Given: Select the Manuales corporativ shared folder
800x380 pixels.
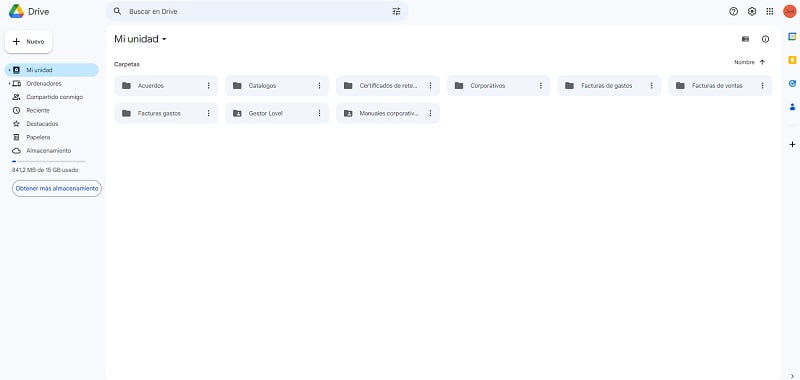Looking at the screenshot, I should click(x=387, y=113).
